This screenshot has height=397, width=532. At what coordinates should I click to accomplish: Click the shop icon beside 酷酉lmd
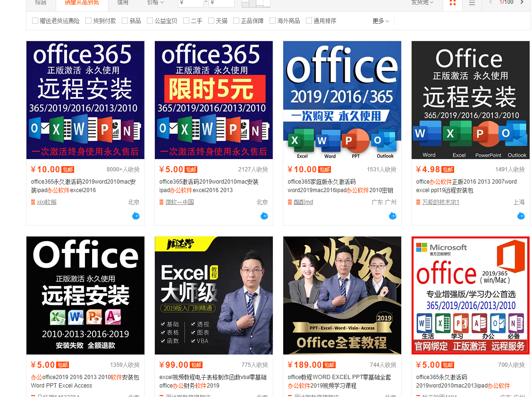pos(290,202)
